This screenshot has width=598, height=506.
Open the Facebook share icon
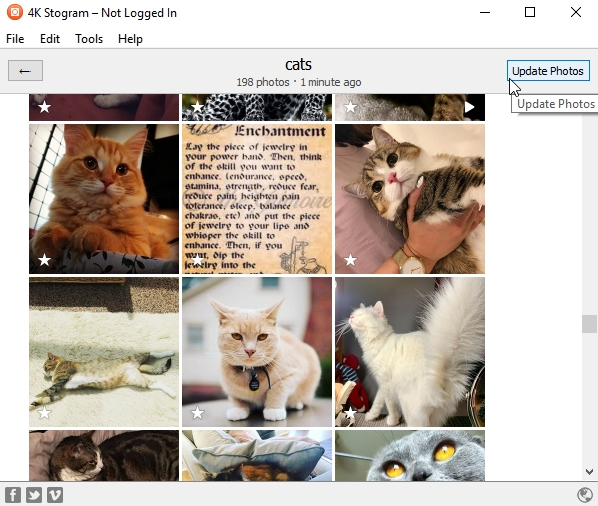[13, 495]
